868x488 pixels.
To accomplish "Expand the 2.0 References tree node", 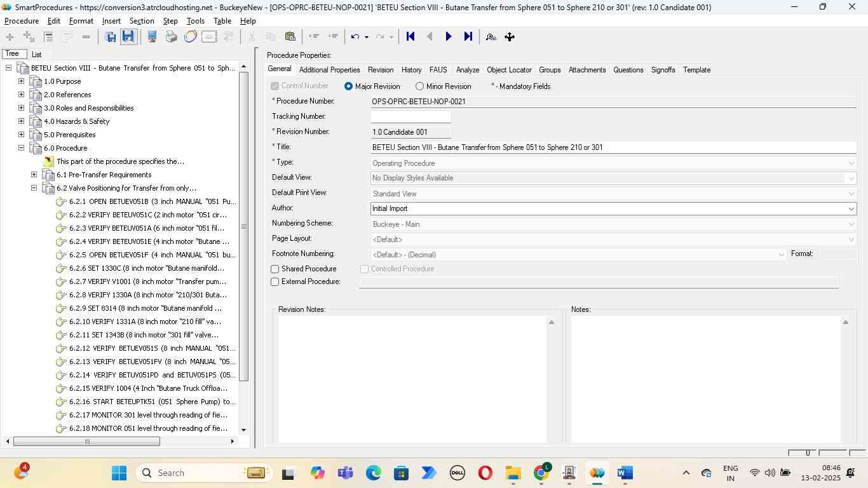I will pos(21,95).
